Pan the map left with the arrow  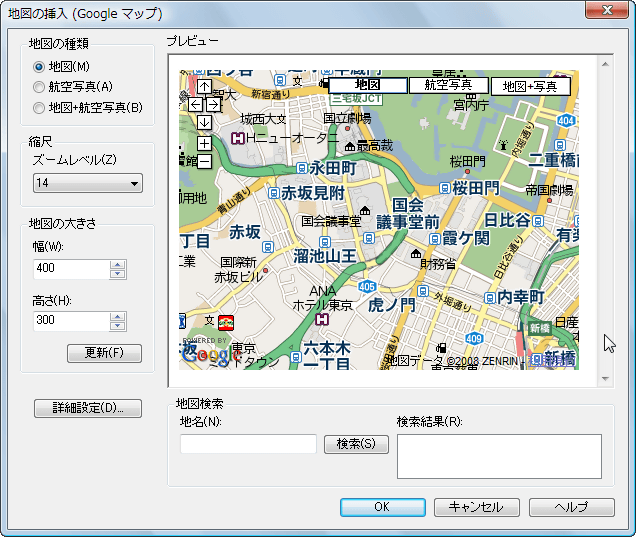click(x=195, y=105)
